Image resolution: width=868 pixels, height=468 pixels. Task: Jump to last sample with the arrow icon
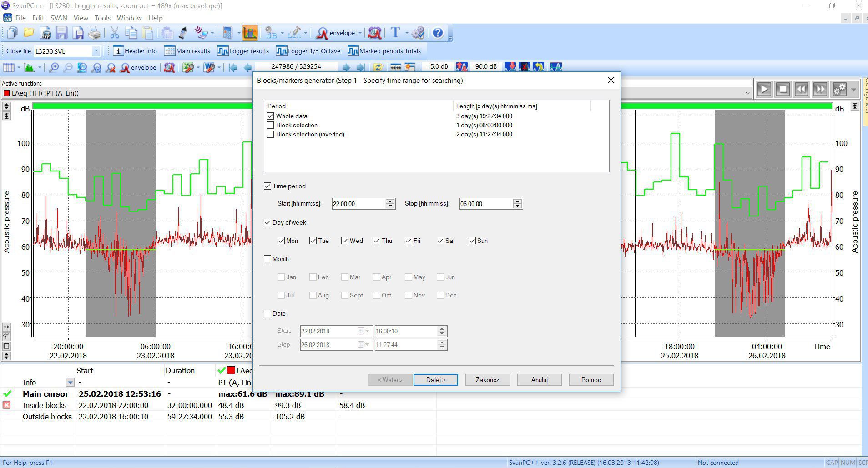361,68
